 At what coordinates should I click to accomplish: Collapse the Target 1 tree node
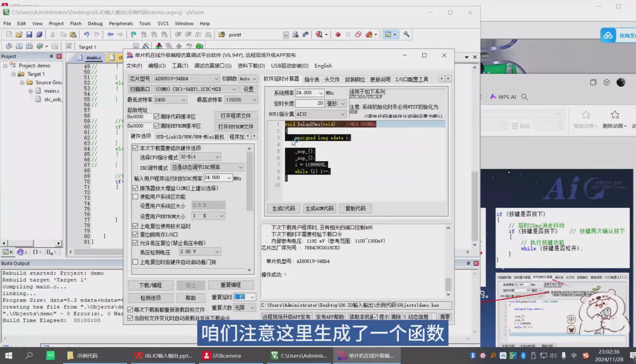pyautogui.click(x=14, y=74)
